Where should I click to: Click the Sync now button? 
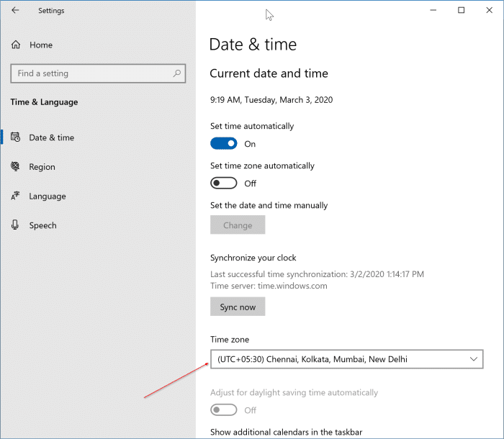238,307
